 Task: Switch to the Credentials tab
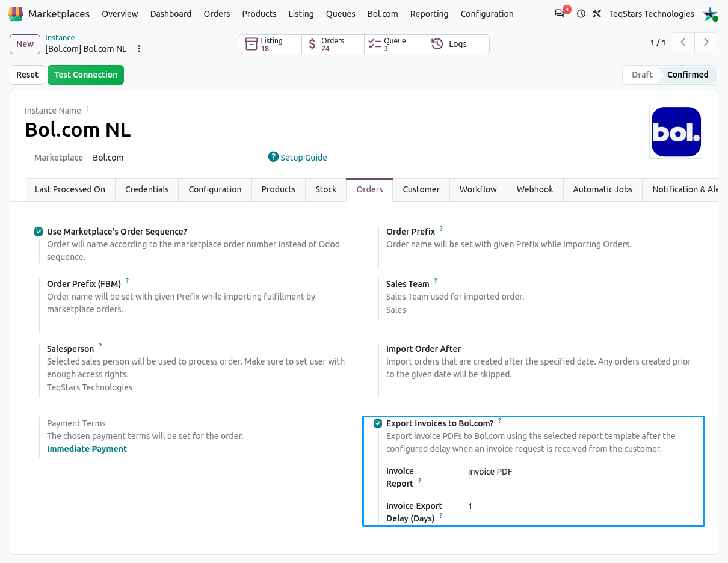tap(147, 189)
